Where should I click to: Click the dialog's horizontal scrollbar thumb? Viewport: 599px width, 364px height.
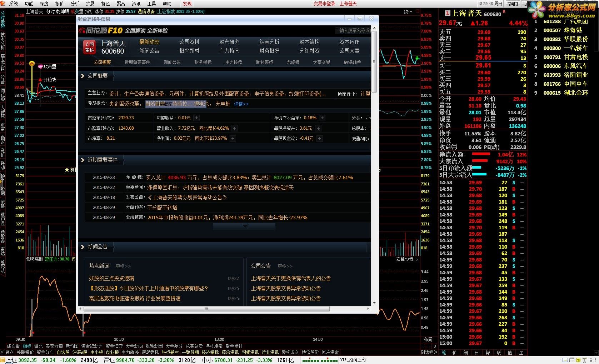tap(206, 309)
